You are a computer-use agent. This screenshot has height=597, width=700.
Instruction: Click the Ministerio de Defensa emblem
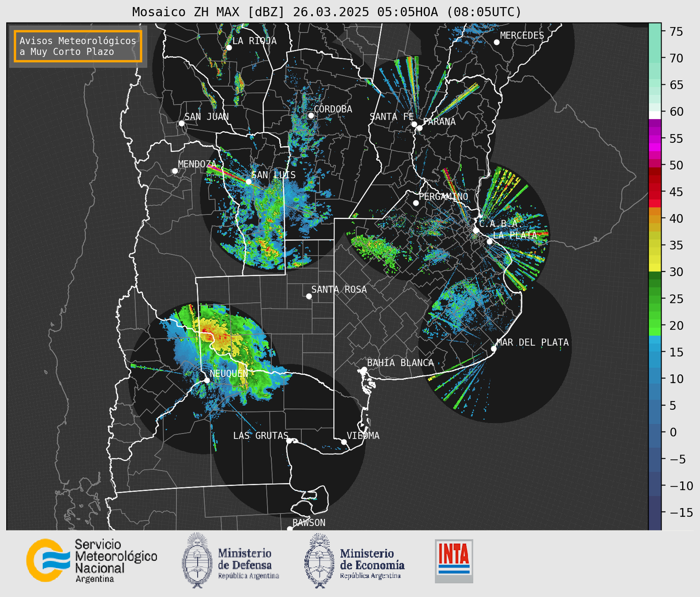(197, 560)
